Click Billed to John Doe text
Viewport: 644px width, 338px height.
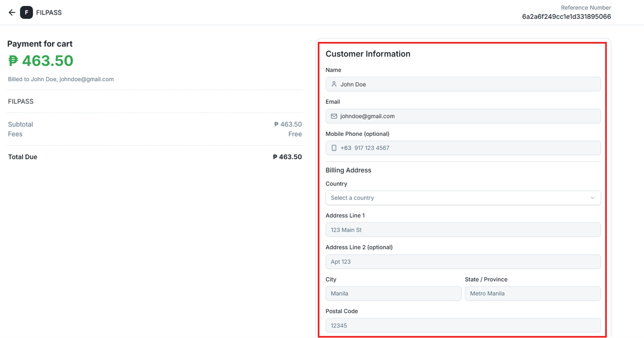(x=61, y=79)
